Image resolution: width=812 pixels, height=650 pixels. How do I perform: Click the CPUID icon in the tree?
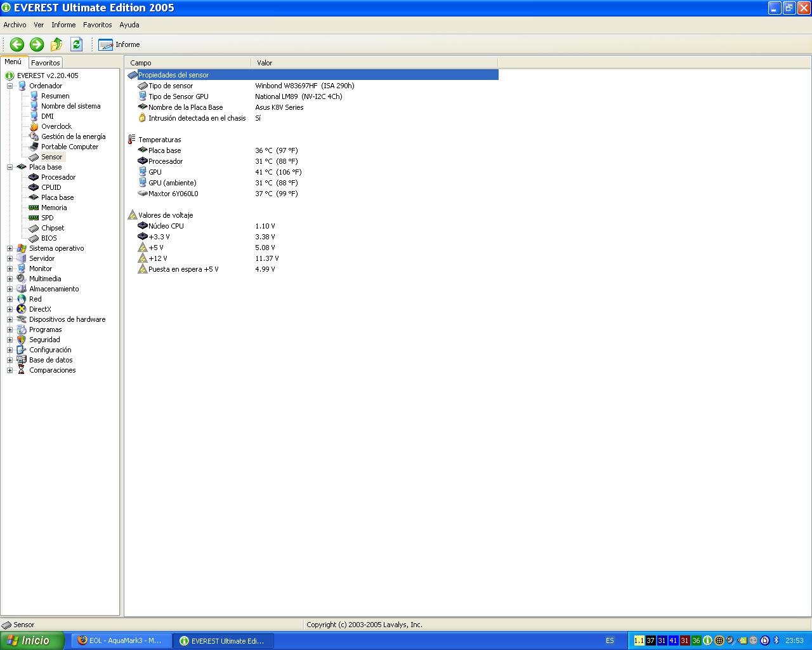34,187
